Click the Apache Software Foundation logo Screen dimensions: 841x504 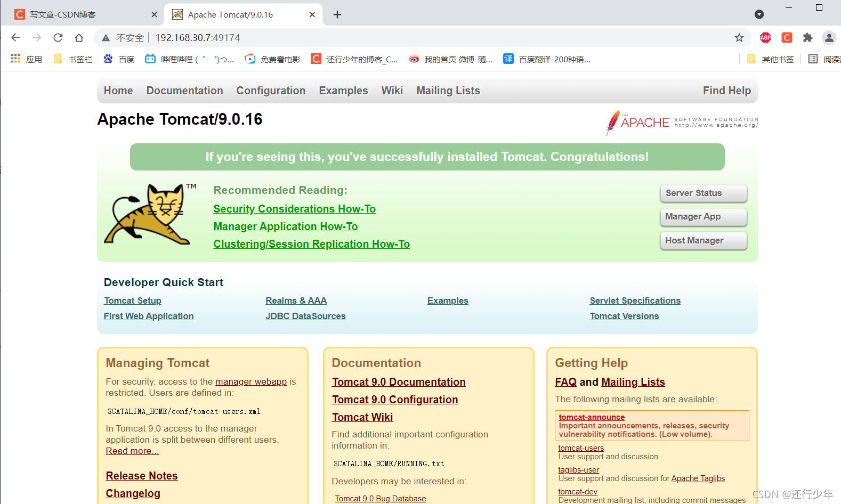click(x=682, y=123)
